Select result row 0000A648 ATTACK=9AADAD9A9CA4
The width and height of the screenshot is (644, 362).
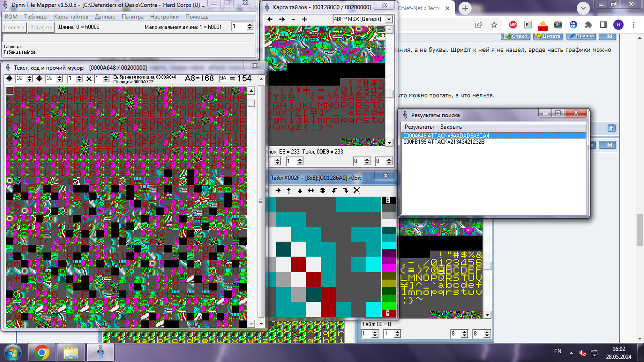[494, 136]
